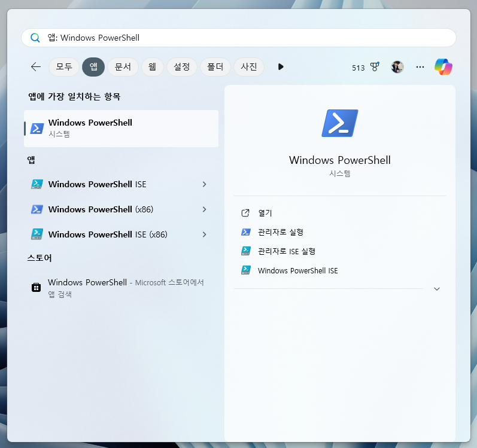Open the best match Windows PowerShell result
Screen dimensions: 477x448
pyautogui.click(x=121, y=129)
